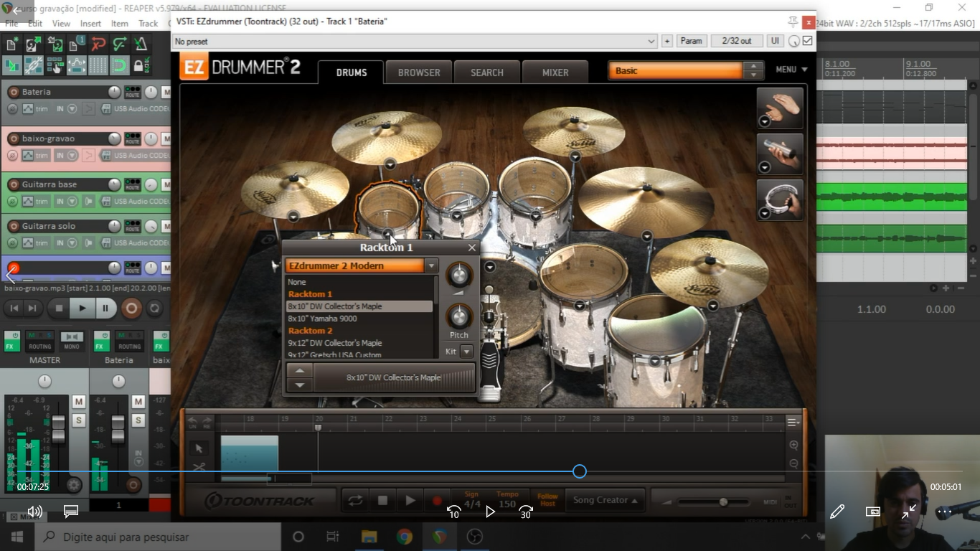This screenshot has height=551, width=980.
Task: Click the play button in EZdrummer transport
Action: 410,501
